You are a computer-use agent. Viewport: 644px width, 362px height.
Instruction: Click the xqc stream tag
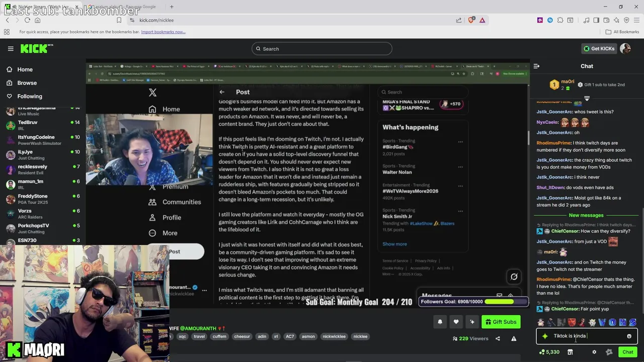[182, 337]
